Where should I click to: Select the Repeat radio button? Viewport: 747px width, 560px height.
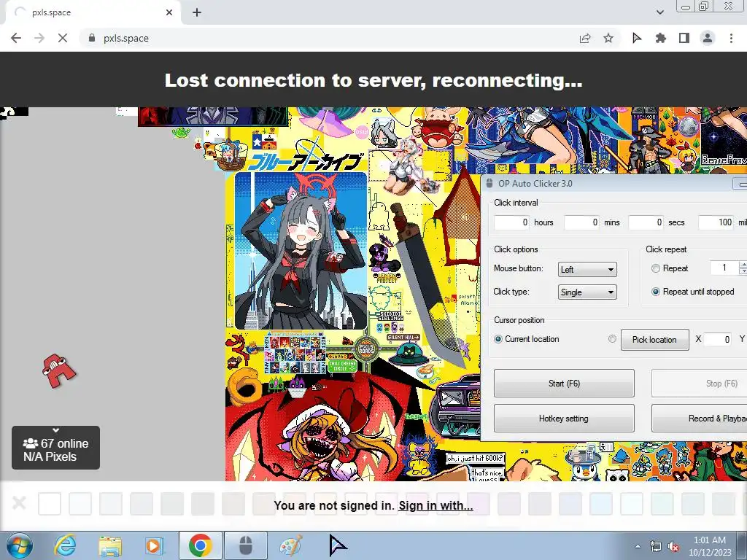click(x=656, y=268)
